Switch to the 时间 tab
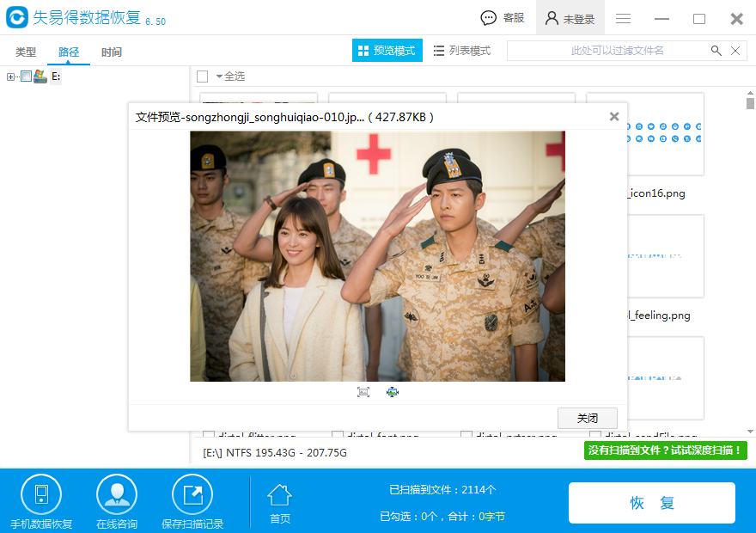 click(x=112, y=52)
